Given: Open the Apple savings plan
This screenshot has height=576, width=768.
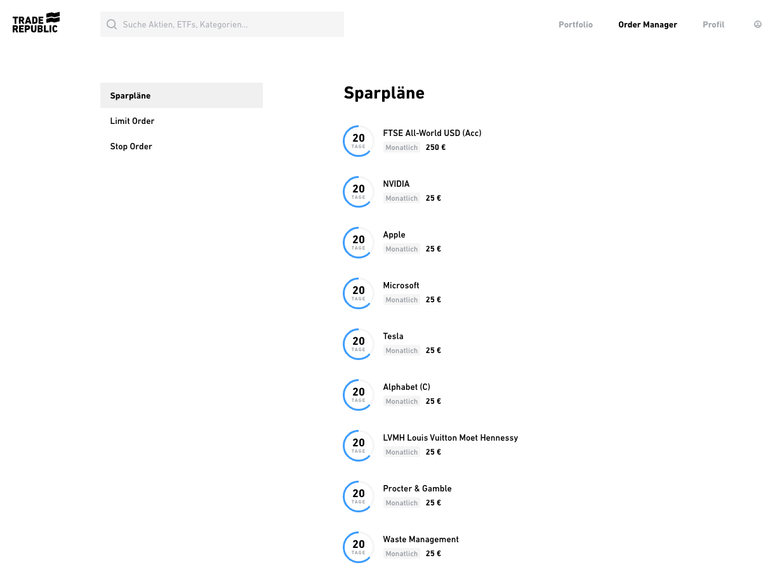Looking at the screenshot, I should pos(394,235).
